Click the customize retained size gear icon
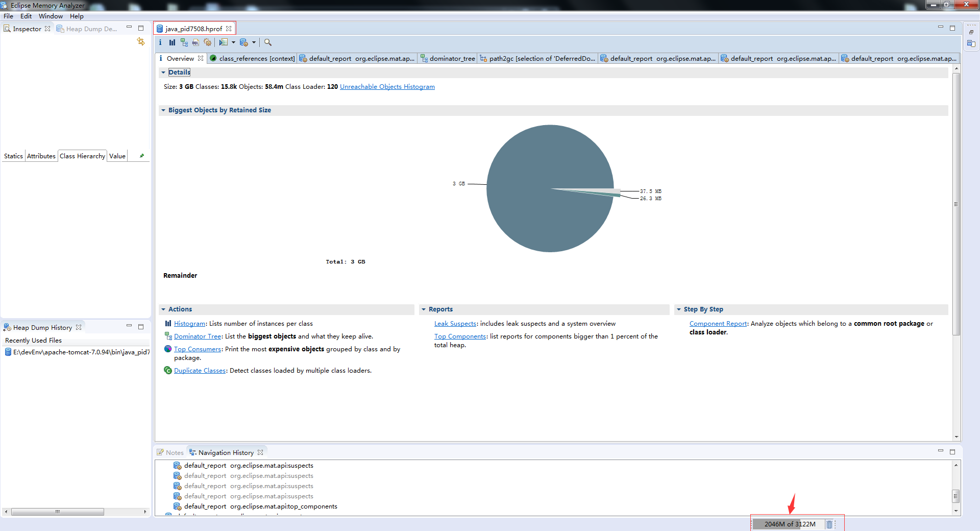Viewport: 980px width, 531px height. point(208,42)
